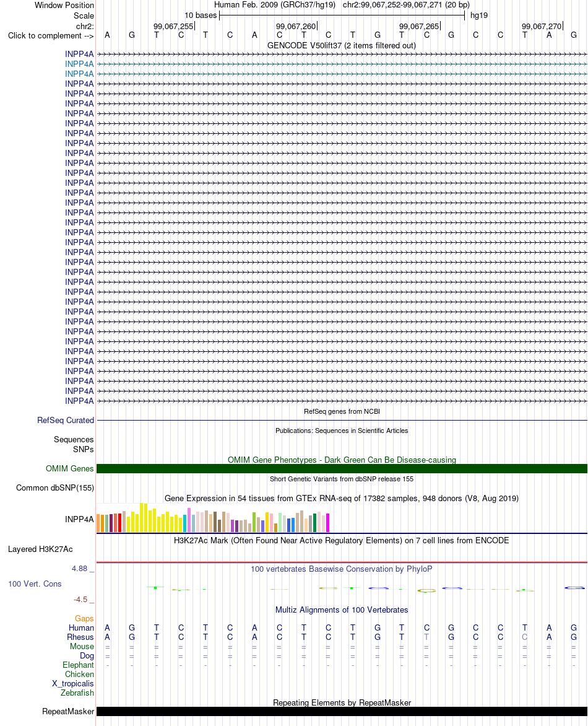Screen dimensions: 588x726
Task: Click the SNPs track label
Action: click(84, 449)
